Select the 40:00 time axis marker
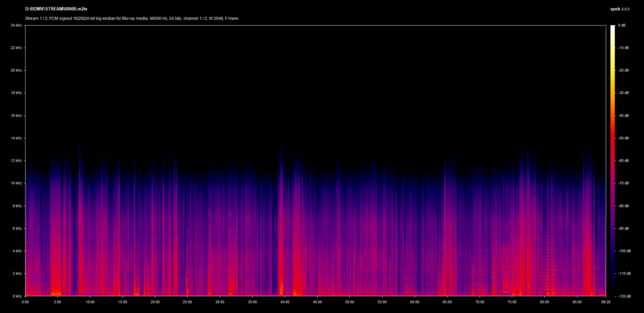644x313 pixels. coord(285,302)
